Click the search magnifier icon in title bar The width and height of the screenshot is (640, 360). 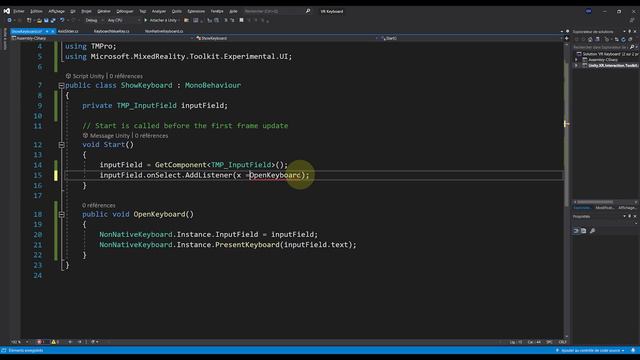click(x=308, y=11)
